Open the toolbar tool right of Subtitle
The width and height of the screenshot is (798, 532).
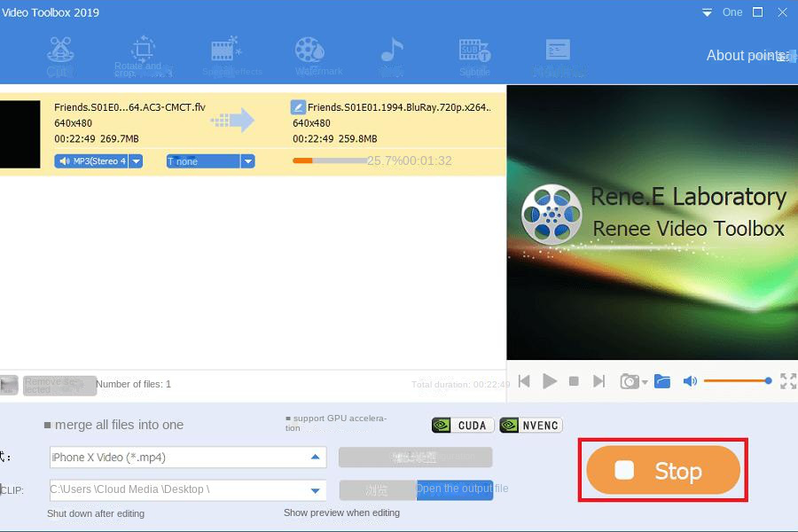(559, 57)
